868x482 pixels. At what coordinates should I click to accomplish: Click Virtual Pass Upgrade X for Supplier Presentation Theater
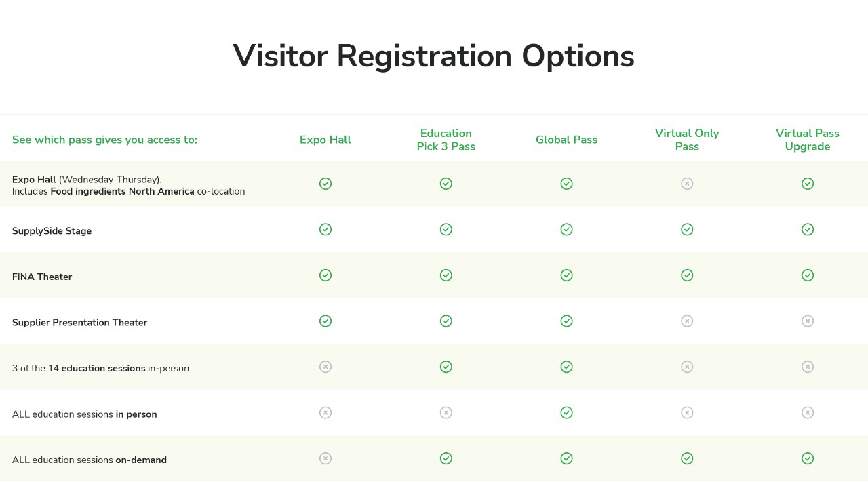click(x=808, y=321)
